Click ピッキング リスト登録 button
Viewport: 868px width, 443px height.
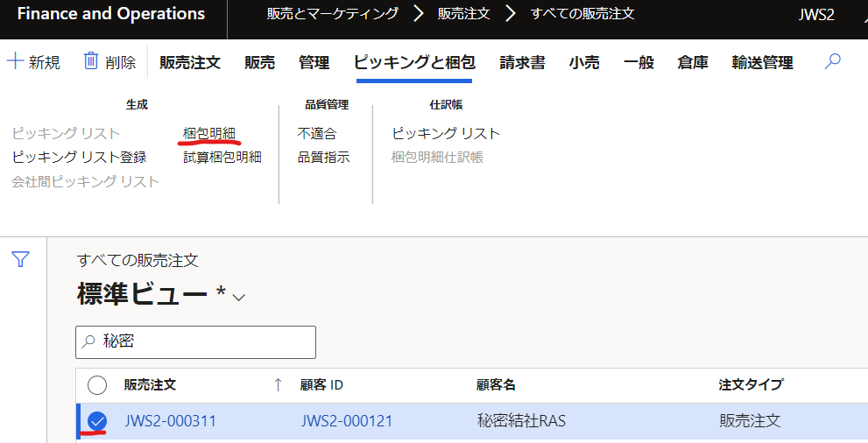79,157
